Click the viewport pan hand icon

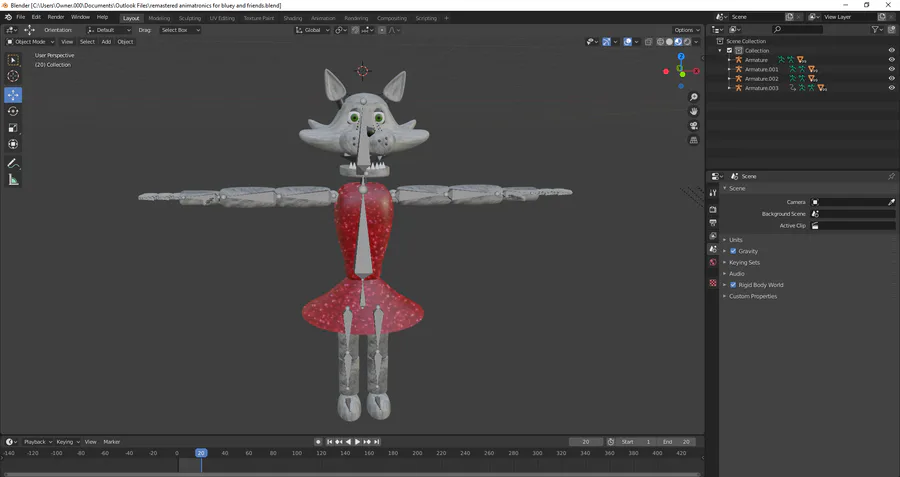click(693, 111)
